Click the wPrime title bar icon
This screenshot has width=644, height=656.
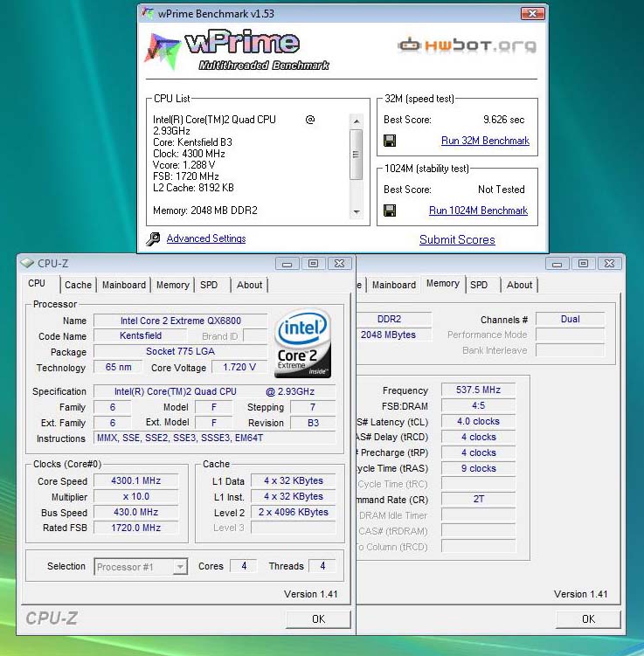pos(148,13)
